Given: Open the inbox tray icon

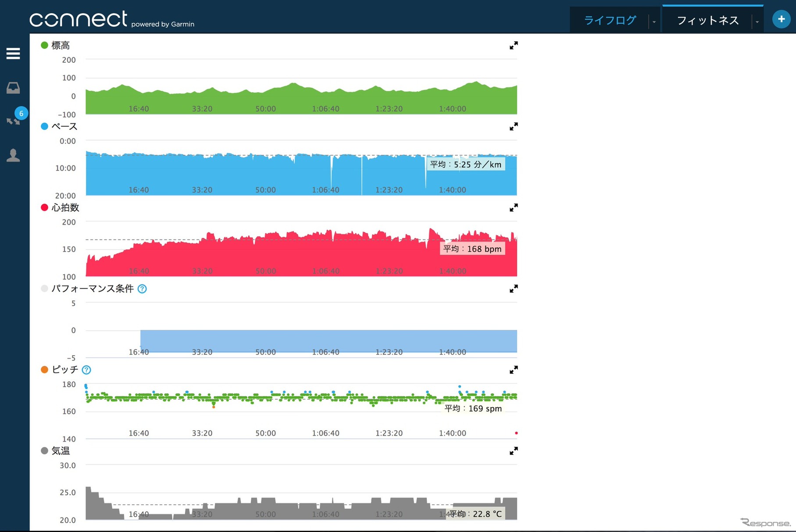Looking at the screenshot, I should [13, 88].
